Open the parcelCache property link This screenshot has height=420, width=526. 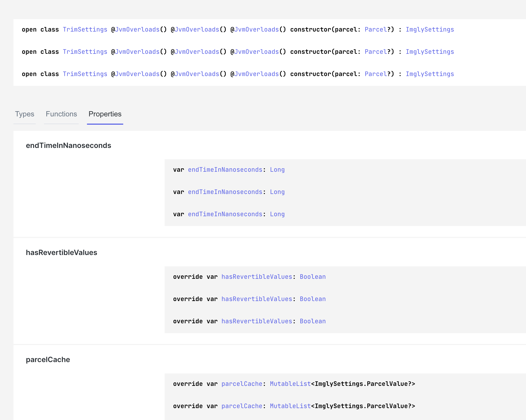(x=242, y=384)
